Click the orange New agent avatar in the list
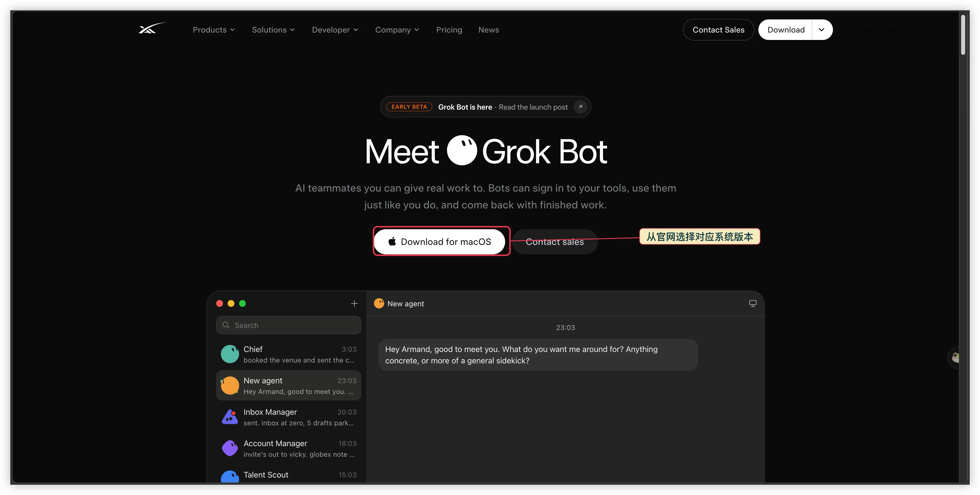This screenshot has width=980, height=495. [x=230, y=385]
